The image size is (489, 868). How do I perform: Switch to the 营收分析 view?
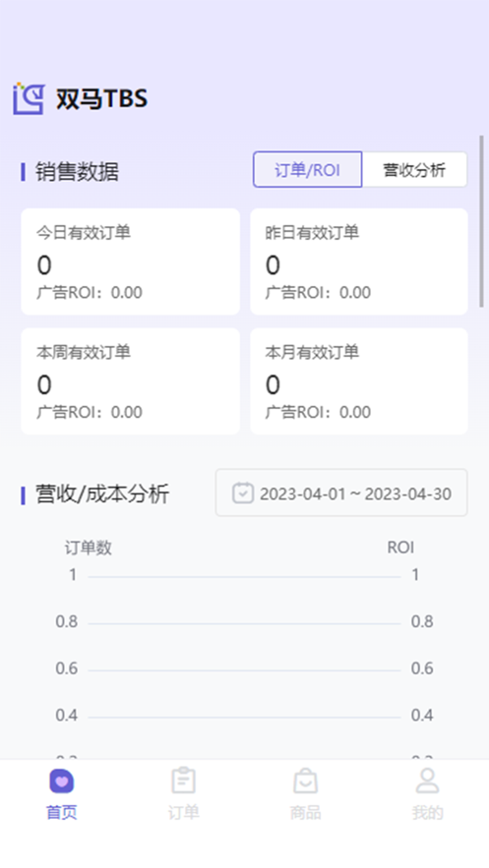[414, 169]
